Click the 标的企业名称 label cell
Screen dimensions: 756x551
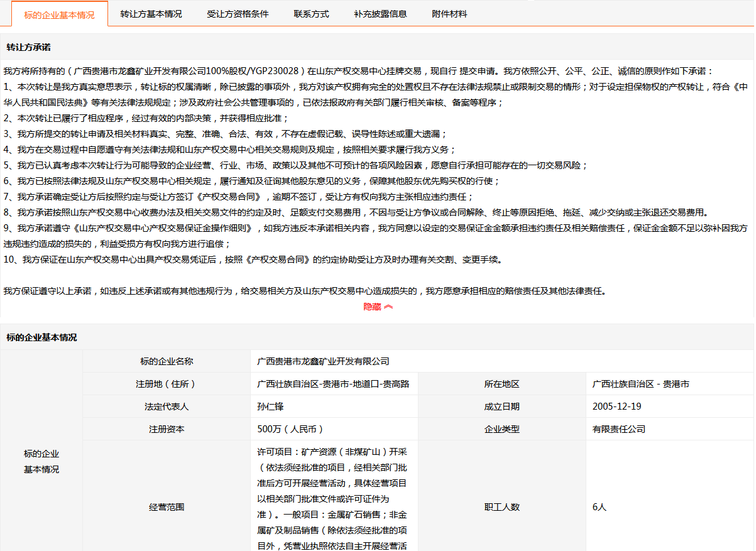(x=167, y=361)
